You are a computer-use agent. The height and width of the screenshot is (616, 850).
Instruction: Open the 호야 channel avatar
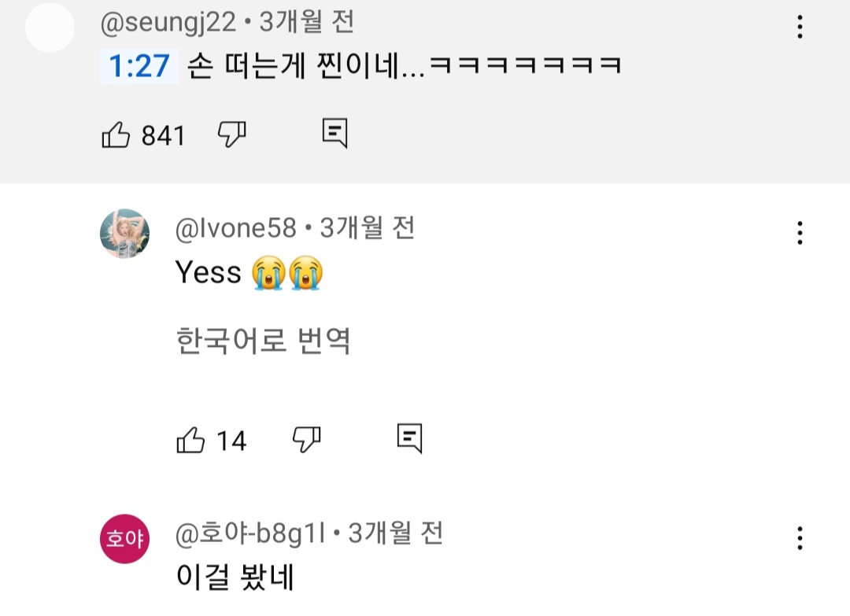coord(124,538)
